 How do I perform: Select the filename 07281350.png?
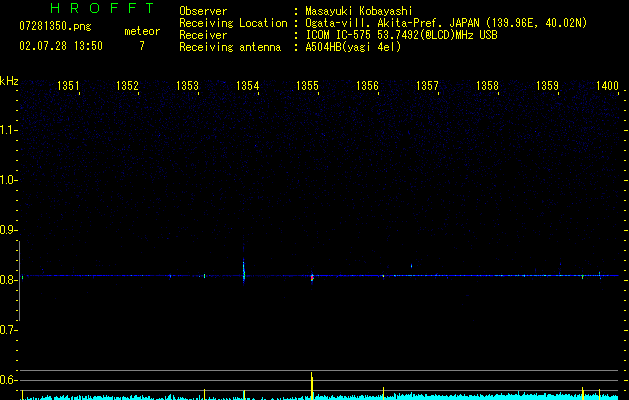[x=55, y=26]
